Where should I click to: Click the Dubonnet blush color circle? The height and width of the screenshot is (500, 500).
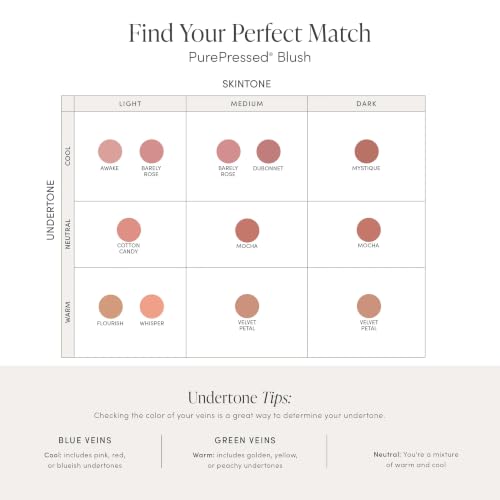pyautogui.click(x=268, y=151)
